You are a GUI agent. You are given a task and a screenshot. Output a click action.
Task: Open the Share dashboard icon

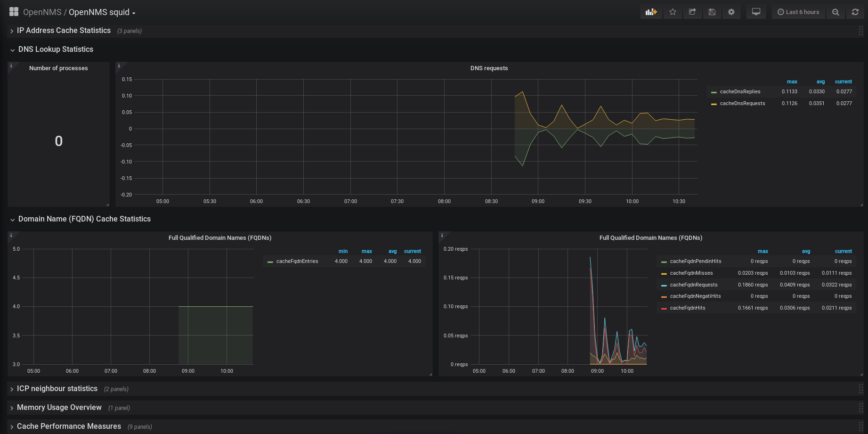(692, 12)
